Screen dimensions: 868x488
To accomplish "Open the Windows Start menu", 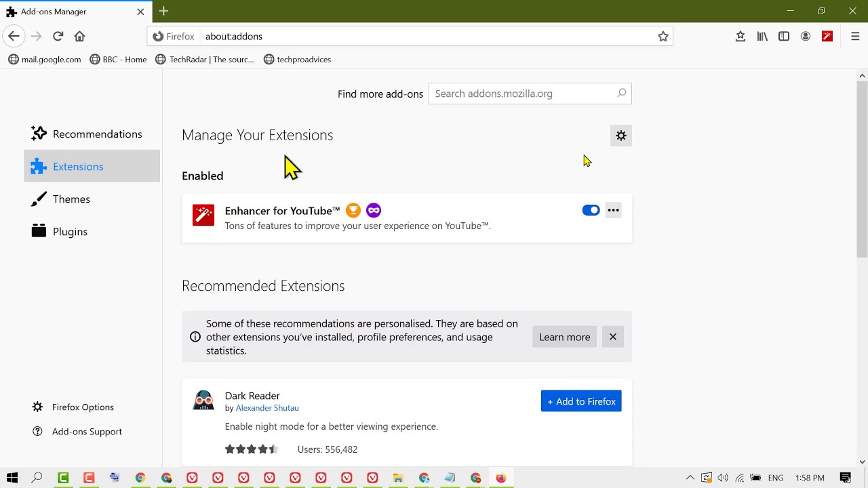I will tap(12, 478).
